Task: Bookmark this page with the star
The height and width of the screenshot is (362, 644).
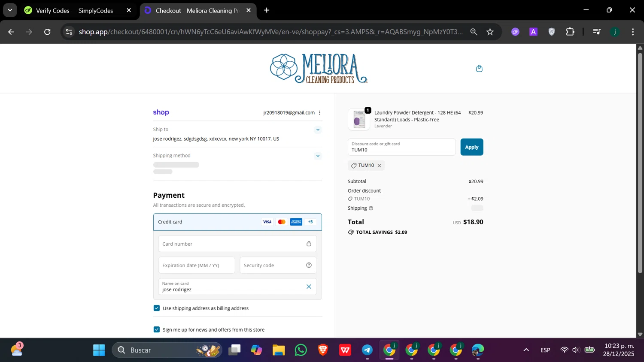Action: click(490, 32)
